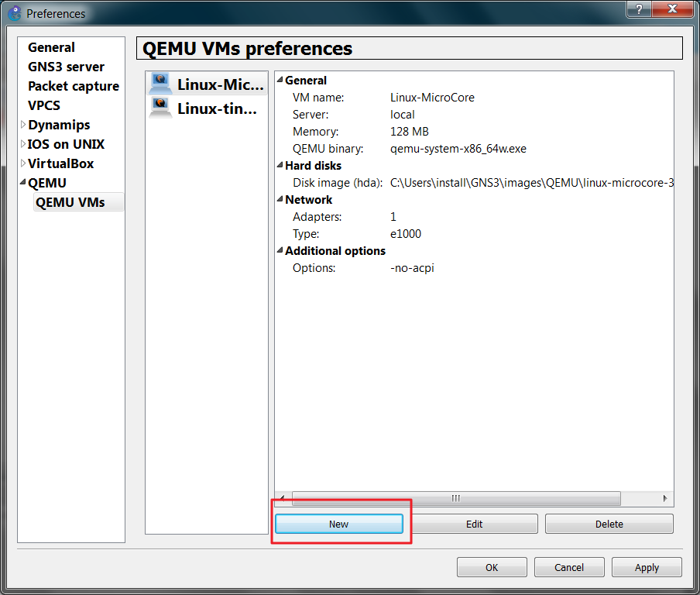
Task: Expand the IOS on UNIX node
Action: [22, 144]
